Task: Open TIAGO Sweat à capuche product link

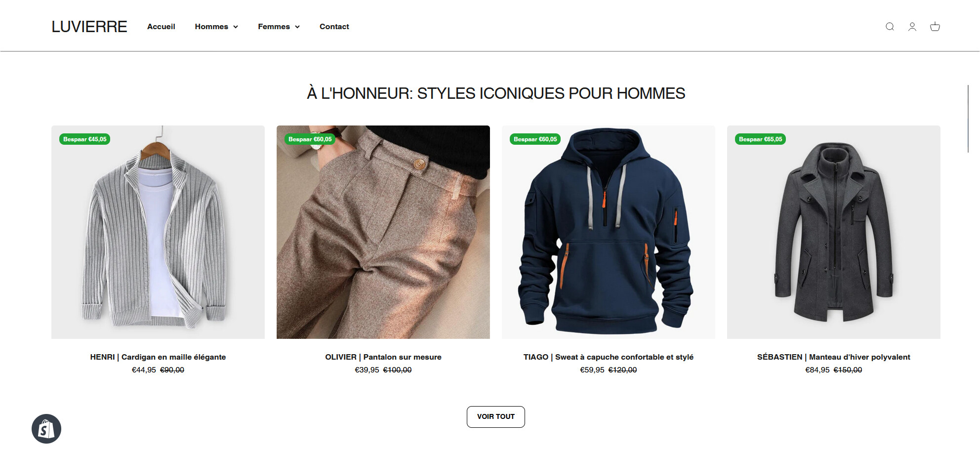Action: (x=609, y=357)
